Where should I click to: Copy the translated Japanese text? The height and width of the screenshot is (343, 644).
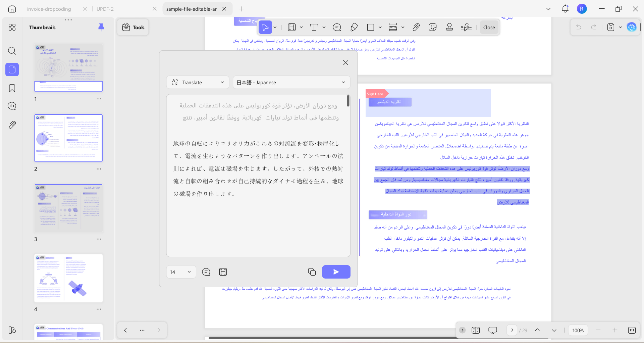coord(312,272)
